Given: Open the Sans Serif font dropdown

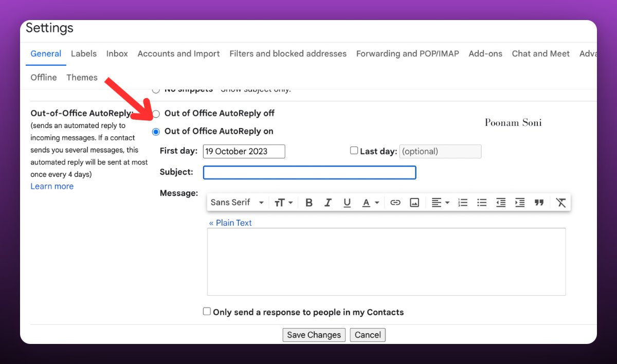Looking at the screenshot, I should click(237, 203).
